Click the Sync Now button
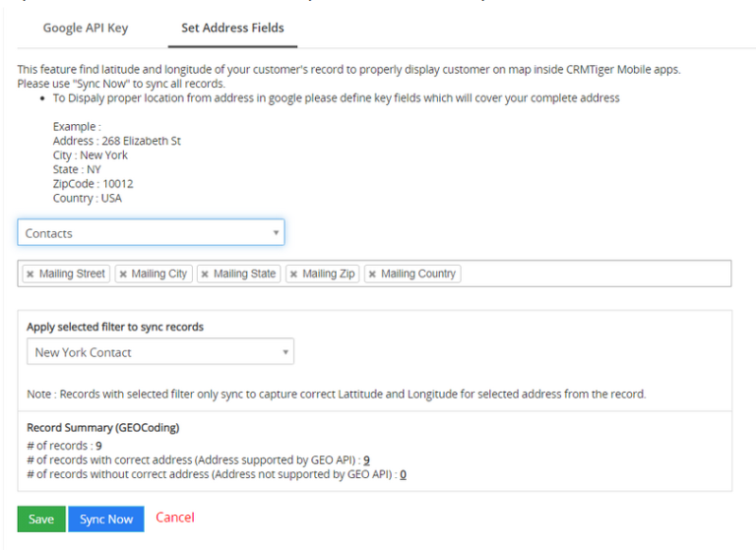The width and height of the screenshot is (756, 550). [106, 519]
